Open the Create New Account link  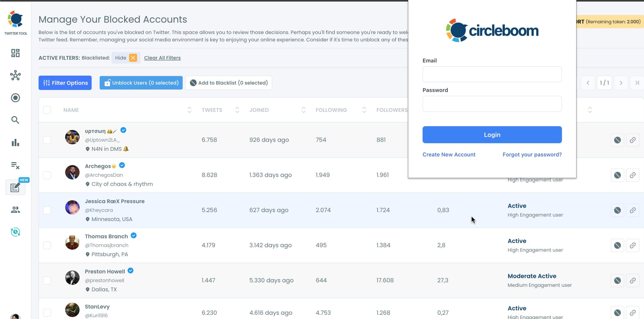click(449, 154)
